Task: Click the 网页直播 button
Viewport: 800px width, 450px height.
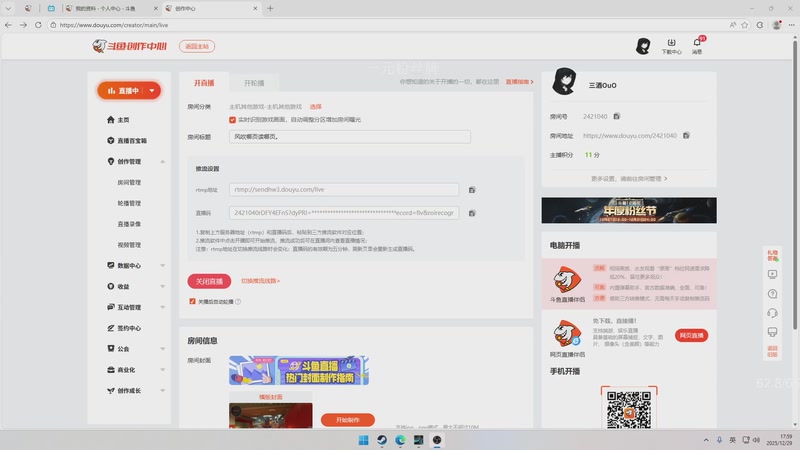Action: [x=691, y=335]
